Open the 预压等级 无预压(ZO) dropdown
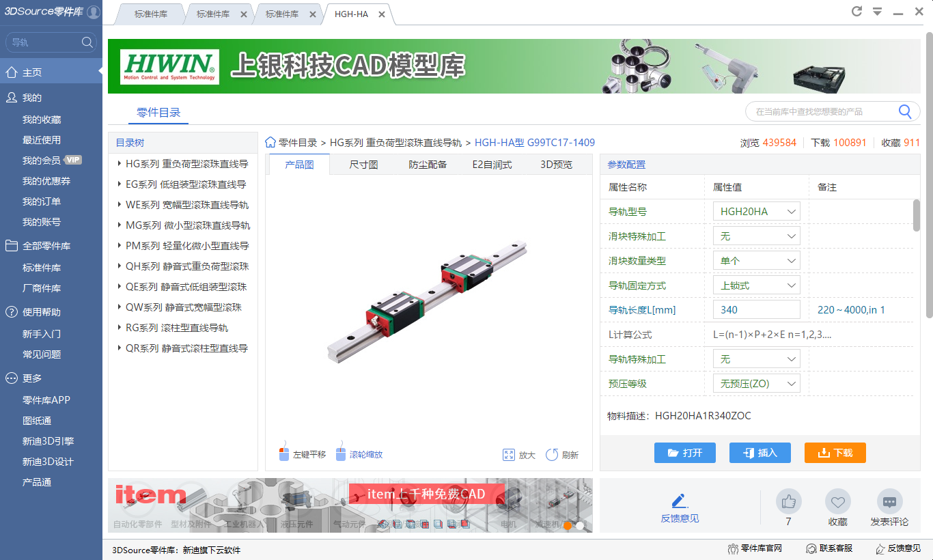This screenshot has width=933, height=560. pos(756,384)
